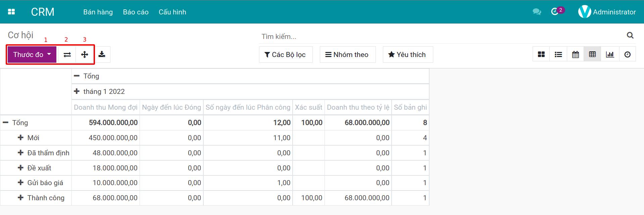Expand the Đề xuất row
This screenshot has height=215, width=644.
pyautogui.click(x=36, y=168)
